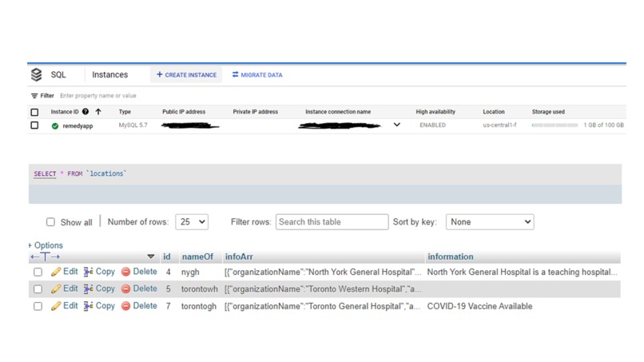Image resolution: width=644 pixels, height=362 pixels.
Task: Click the us-central1-f location value
Action: point(499,125)
